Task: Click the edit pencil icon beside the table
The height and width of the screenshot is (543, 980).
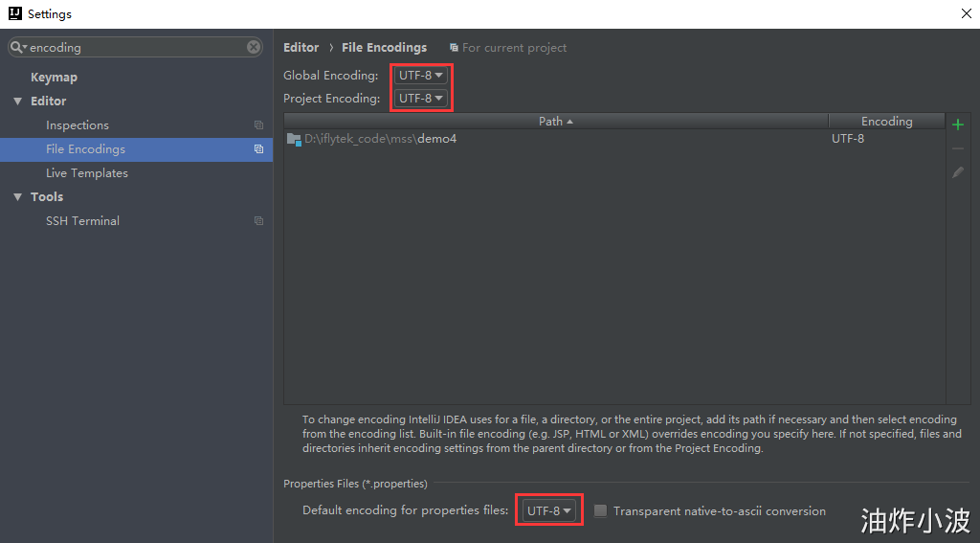Action: click(x=957, y=172)
